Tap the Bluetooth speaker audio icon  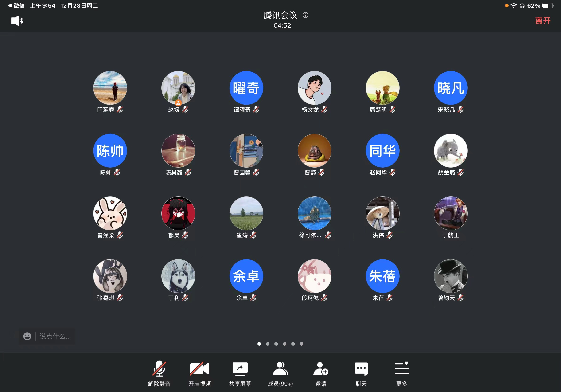(x=17, y=20)
